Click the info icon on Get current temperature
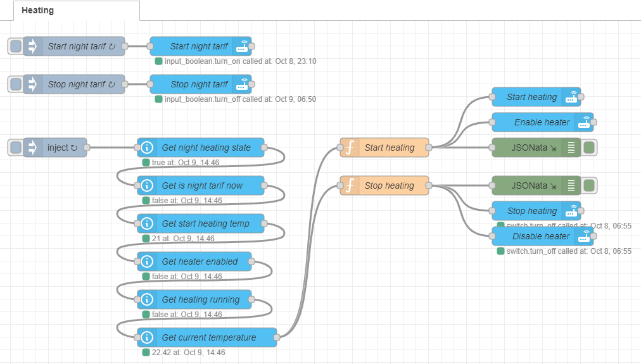The image size is (641, 364). (x=147, y=337)
